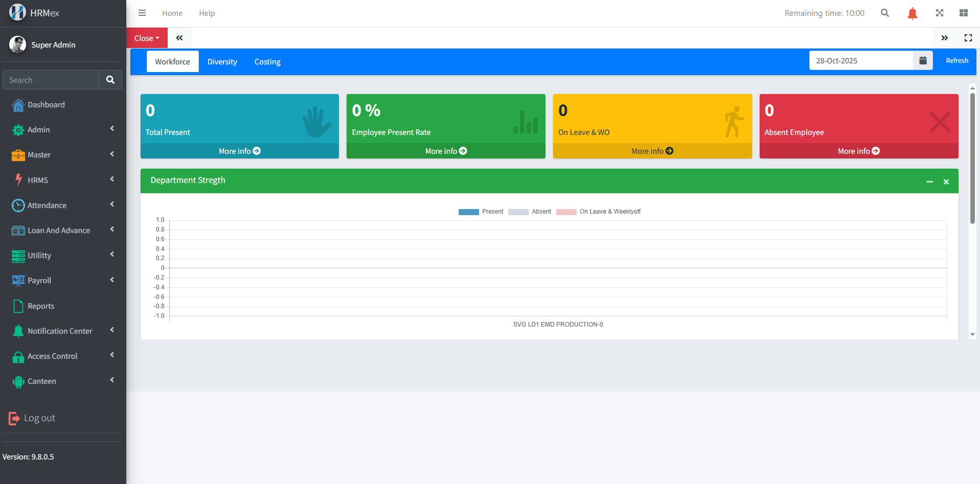The height and width of the screenshot is (484, 980).
Task: Click inside the sidebar Search field
Action: pos(51,80)
